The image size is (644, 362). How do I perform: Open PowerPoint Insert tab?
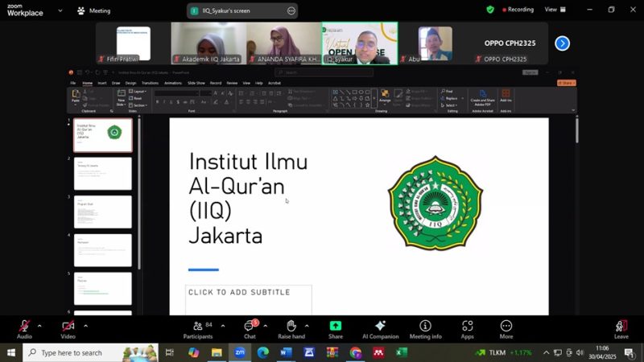102,83
